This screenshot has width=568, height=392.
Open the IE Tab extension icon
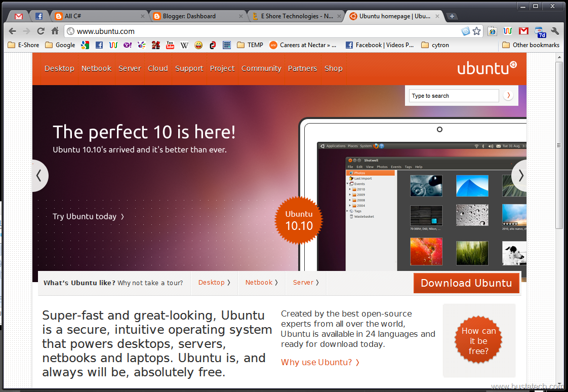point(492,31)
